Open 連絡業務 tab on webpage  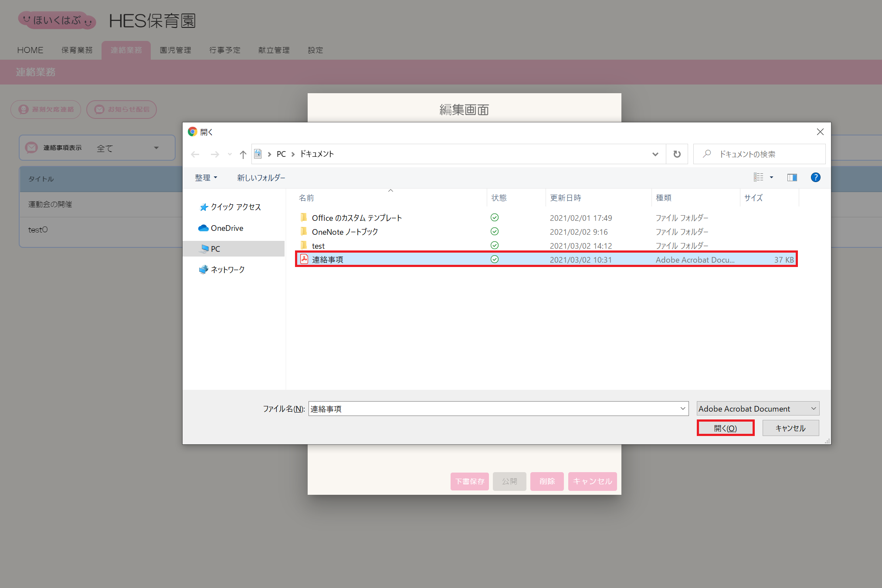coord(126,50)
